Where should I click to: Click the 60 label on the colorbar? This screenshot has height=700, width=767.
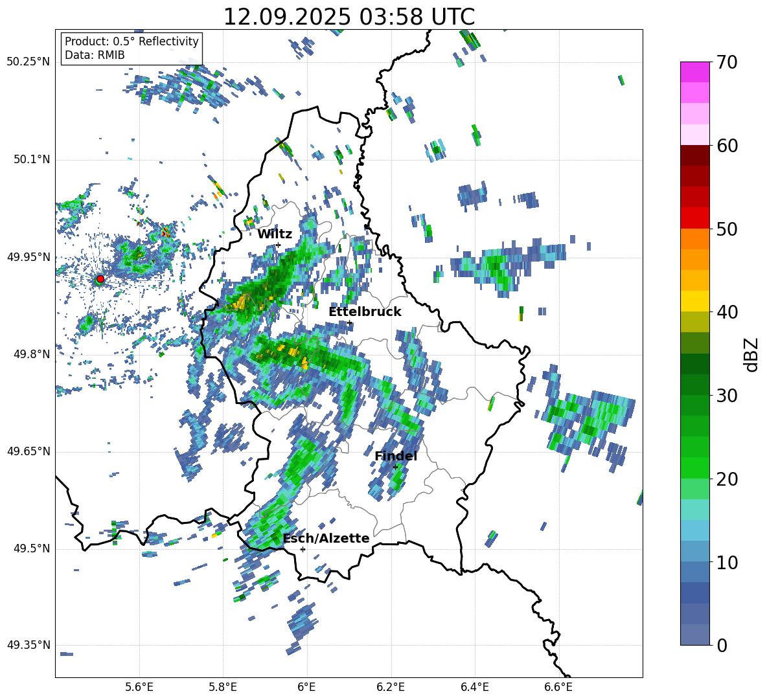tap(726, 146)
